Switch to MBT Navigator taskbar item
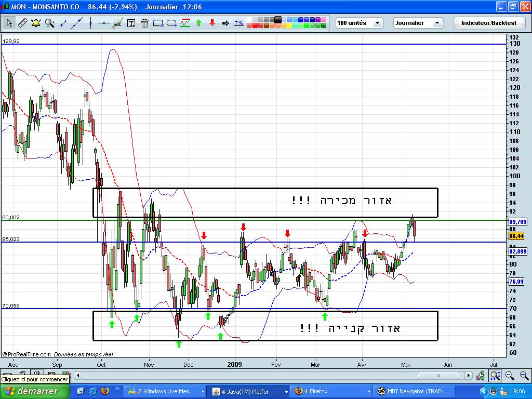 [x=414, y=391]
